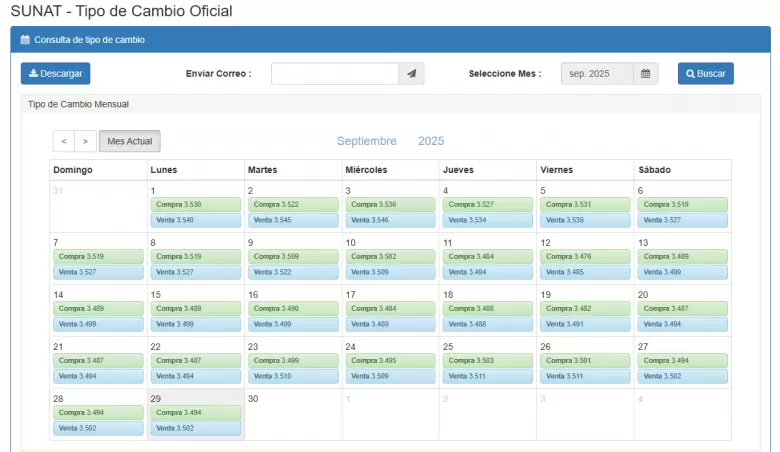Image resolution: width=780 pixels, height=452 pixels.
Task: Select Venta 3.540 on day 1
Action: [x=196, y=220]
